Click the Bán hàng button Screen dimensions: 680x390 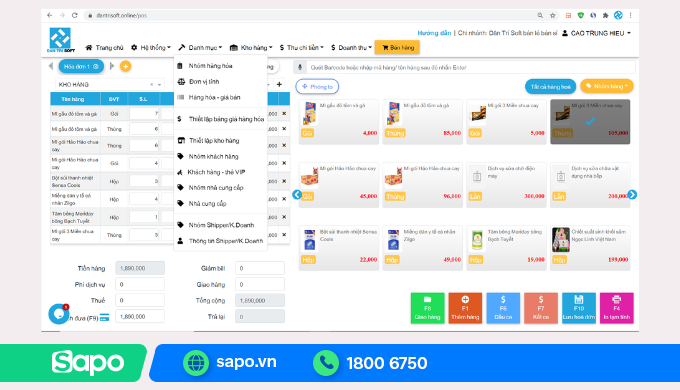pyautogui.click(x=398, y=48)
